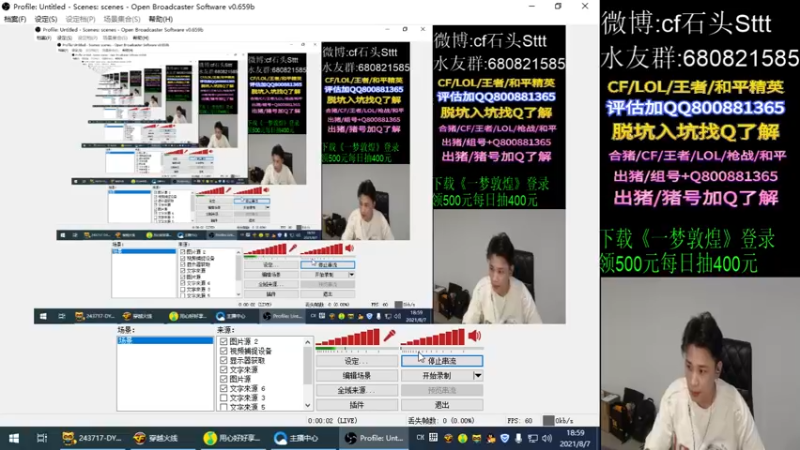
Task: Enable the 文字来源 5 checkbox
Action: (223, 407)
